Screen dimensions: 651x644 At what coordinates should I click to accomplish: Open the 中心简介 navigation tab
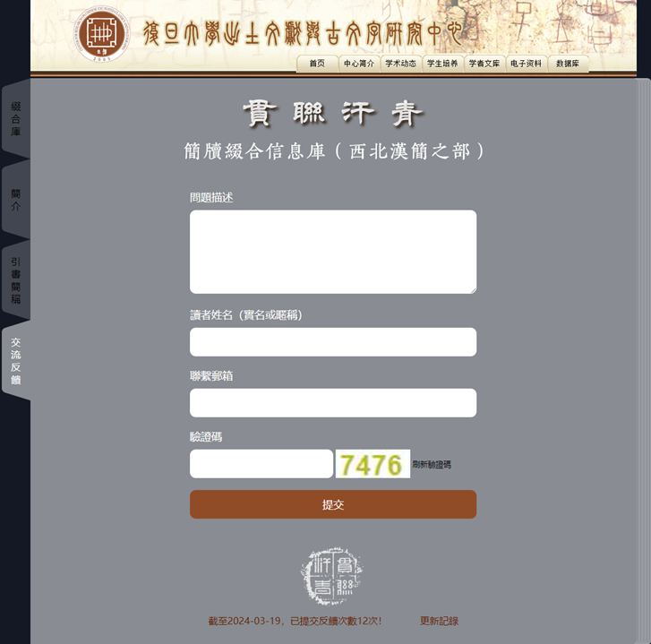pos(359,64)
